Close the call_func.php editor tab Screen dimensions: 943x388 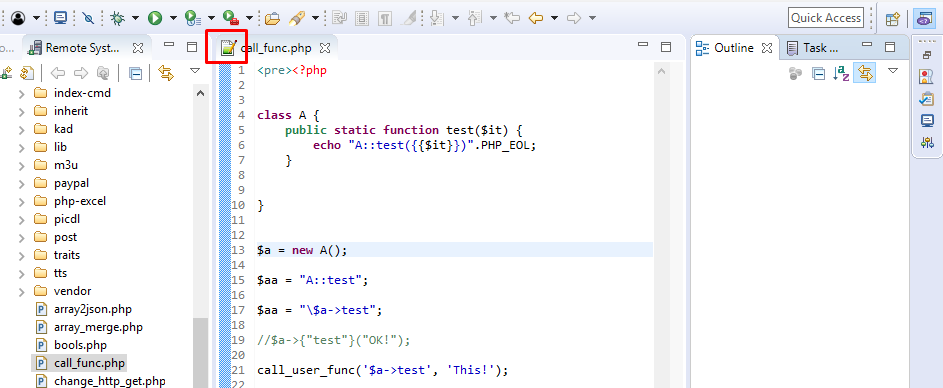(x=325, y=48)
